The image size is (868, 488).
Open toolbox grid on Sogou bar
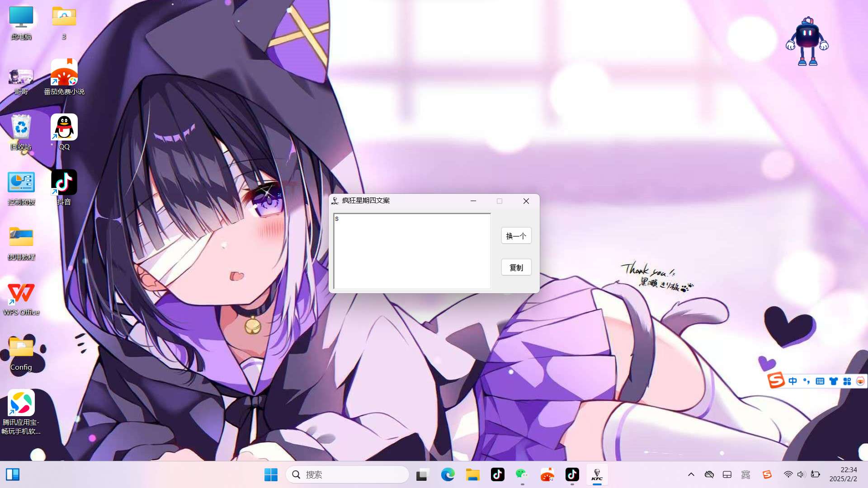tap(847, 381)
